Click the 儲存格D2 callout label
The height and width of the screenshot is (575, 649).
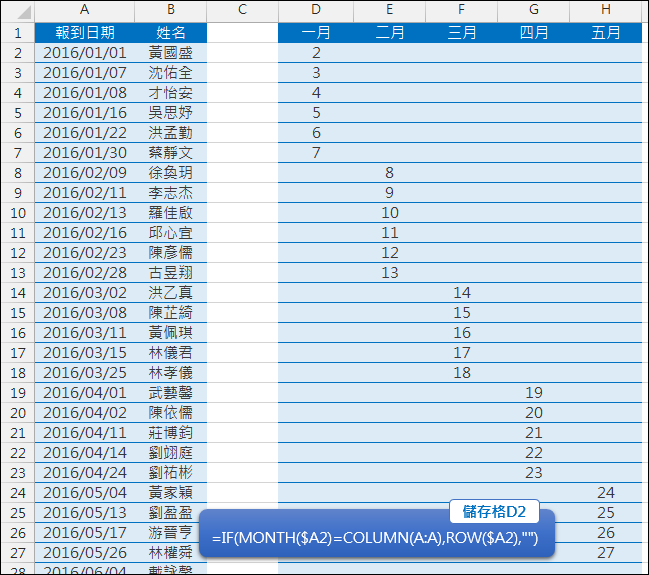[x=494, y=512]
